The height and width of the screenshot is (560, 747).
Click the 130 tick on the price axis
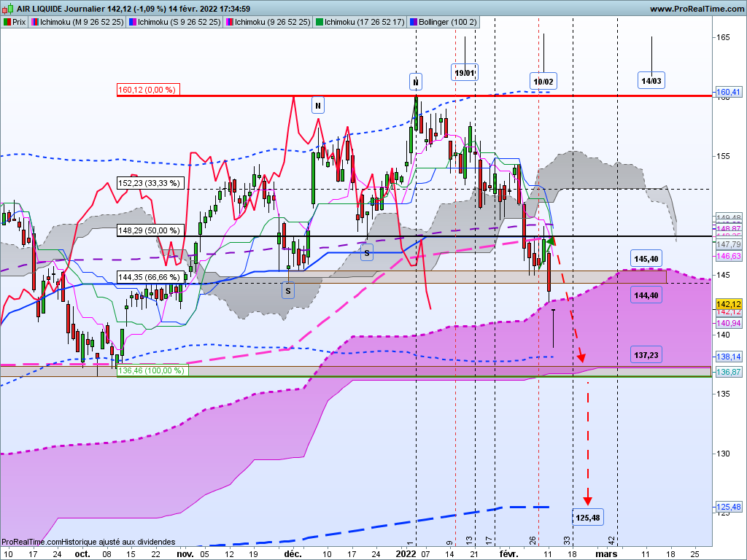[x=724, y=454]
